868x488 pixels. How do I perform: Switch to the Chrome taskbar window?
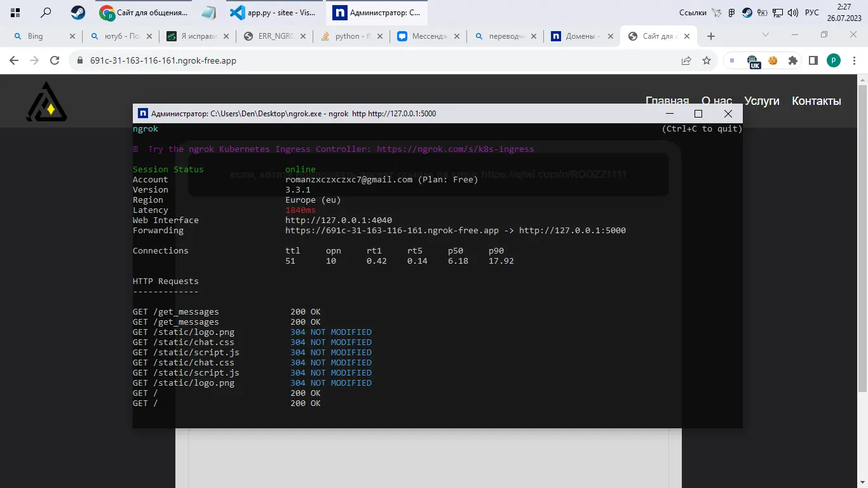[x=144, y=12]
